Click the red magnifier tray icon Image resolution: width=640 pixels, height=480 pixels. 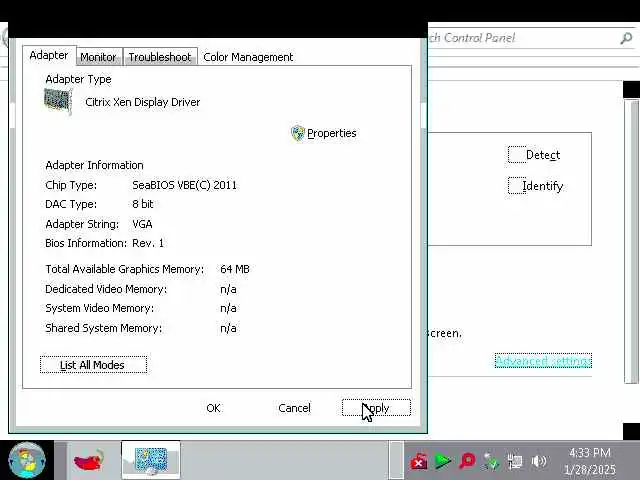coord(467,462)
